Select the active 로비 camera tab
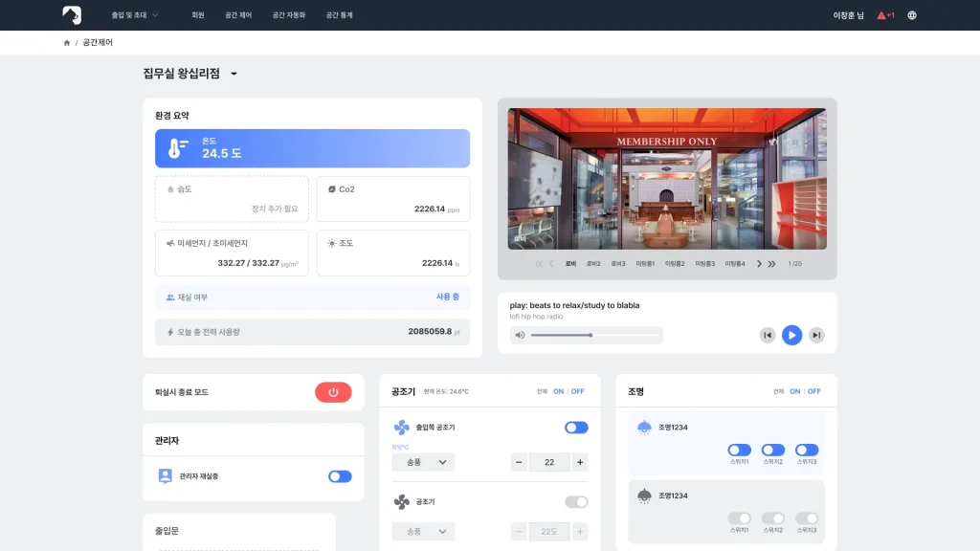 pyautogui.click(x=570, y=264)
